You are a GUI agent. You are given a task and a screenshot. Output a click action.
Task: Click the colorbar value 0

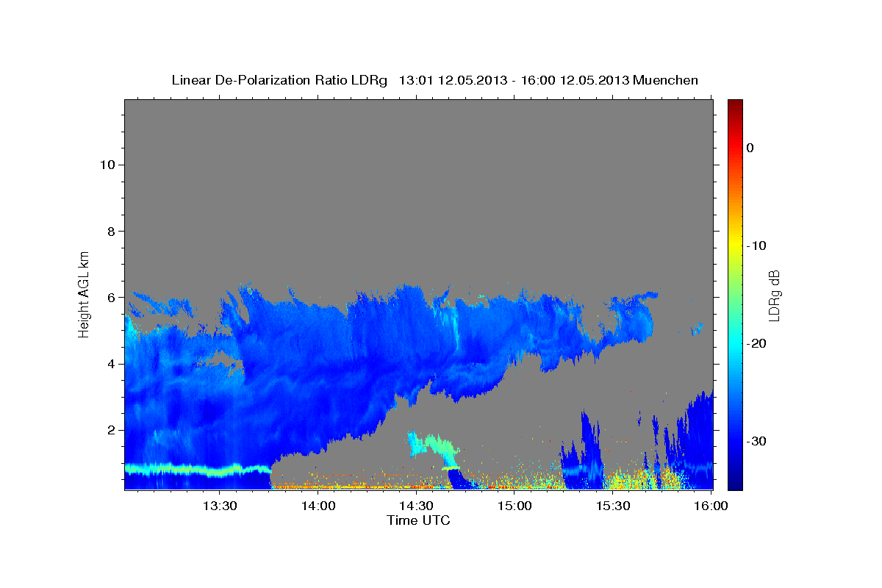point(750,148)
